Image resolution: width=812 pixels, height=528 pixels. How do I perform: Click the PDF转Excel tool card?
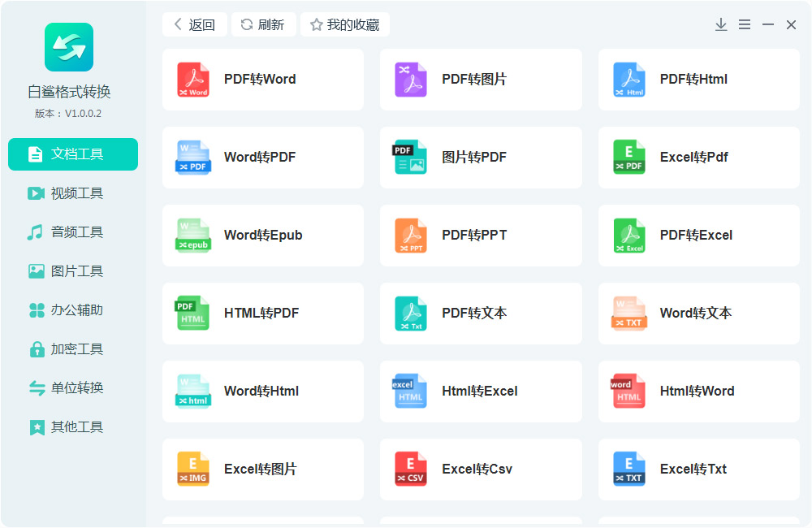(x=698, y=236)
